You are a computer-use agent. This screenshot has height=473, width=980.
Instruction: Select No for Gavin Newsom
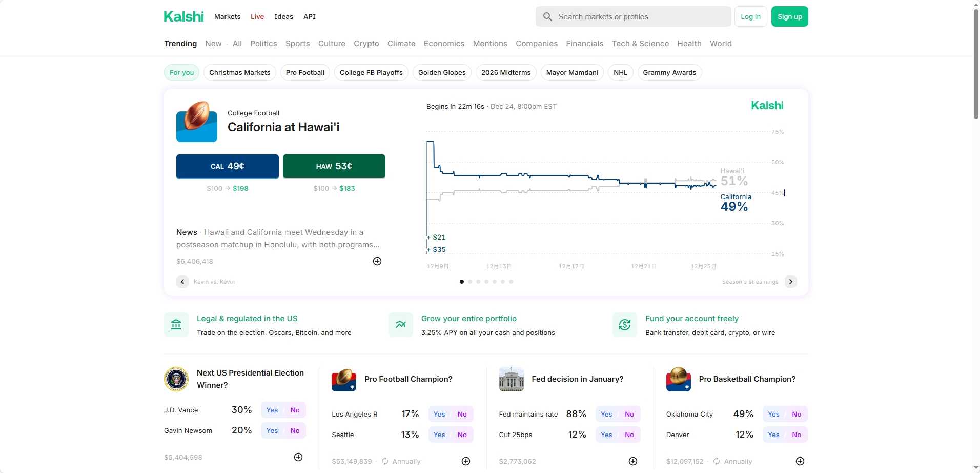point(295,430)
